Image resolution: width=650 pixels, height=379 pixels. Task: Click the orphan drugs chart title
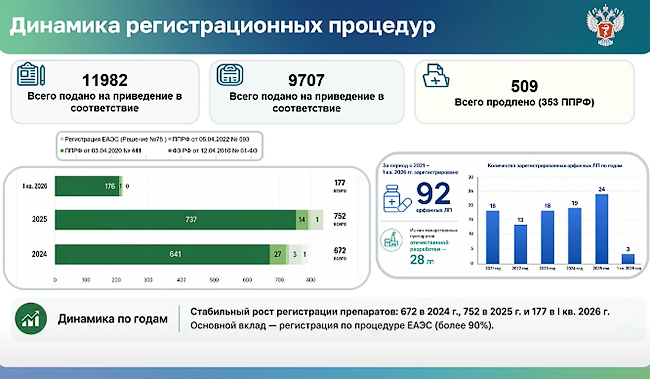[x=555, y=165]
